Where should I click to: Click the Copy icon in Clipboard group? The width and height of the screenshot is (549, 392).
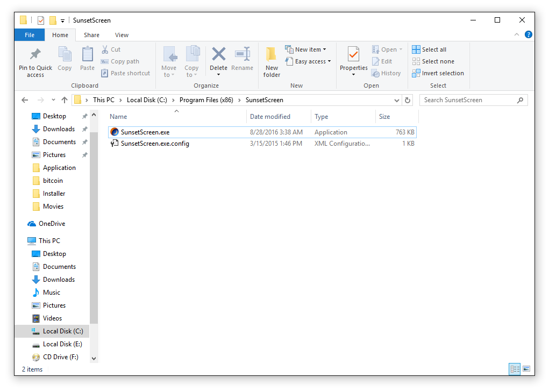point(65,54)
